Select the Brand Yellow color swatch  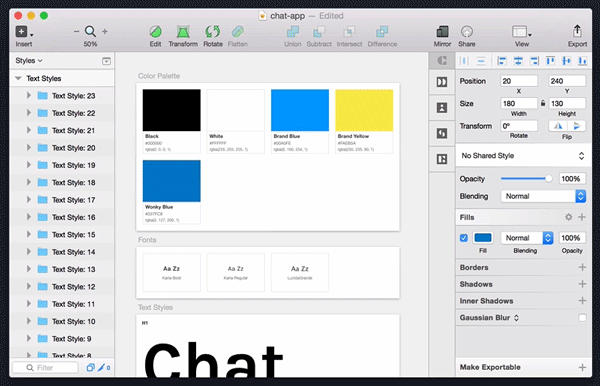364,110
